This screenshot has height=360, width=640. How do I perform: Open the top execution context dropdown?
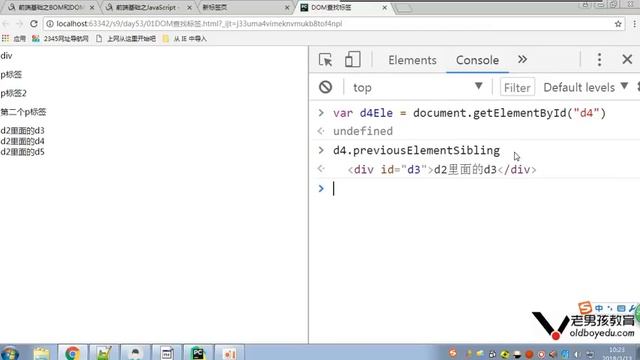click(418, 87)
